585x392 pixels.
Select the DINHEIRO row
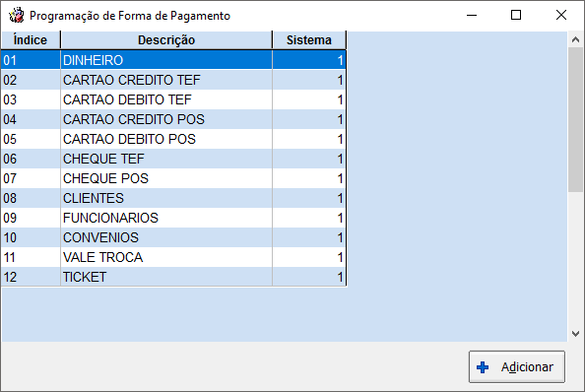click(173, 60)
